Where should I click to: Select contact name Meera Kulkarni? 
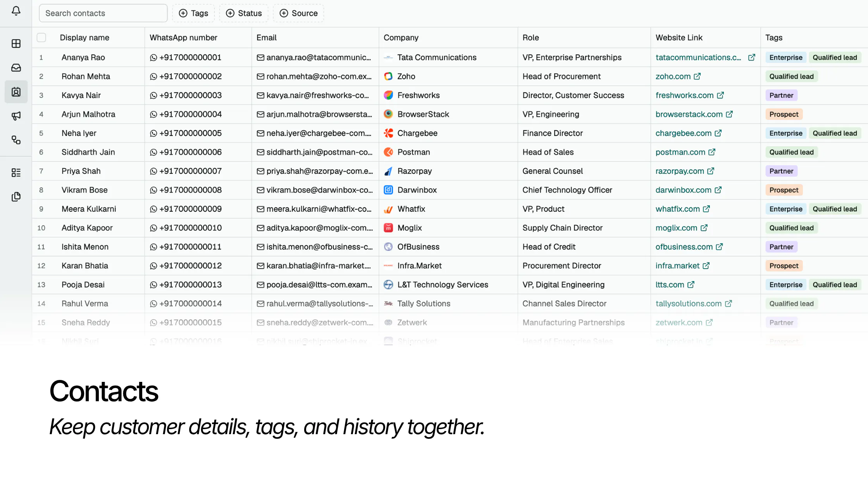point(89,209)
